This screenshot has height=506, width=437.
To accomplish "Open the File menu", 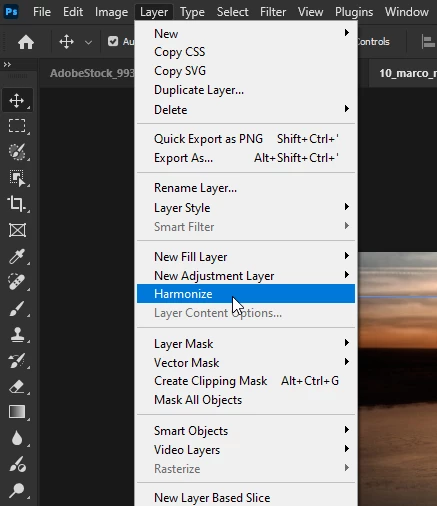I will 42,12.
